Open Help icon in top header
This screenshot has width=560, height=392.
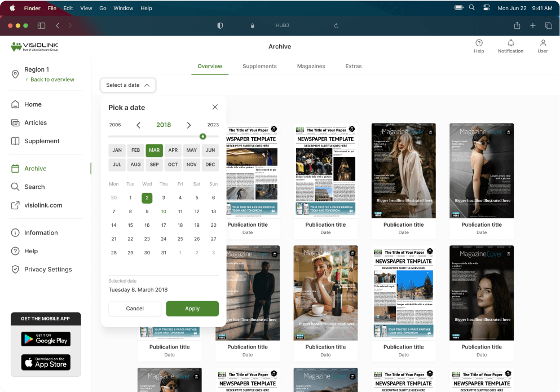479,43
